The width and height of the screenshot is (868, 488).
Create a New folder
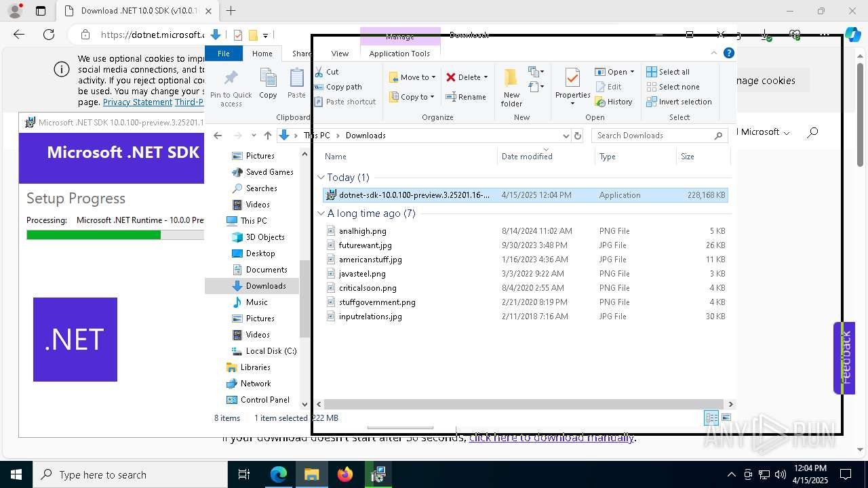[511, 87]
